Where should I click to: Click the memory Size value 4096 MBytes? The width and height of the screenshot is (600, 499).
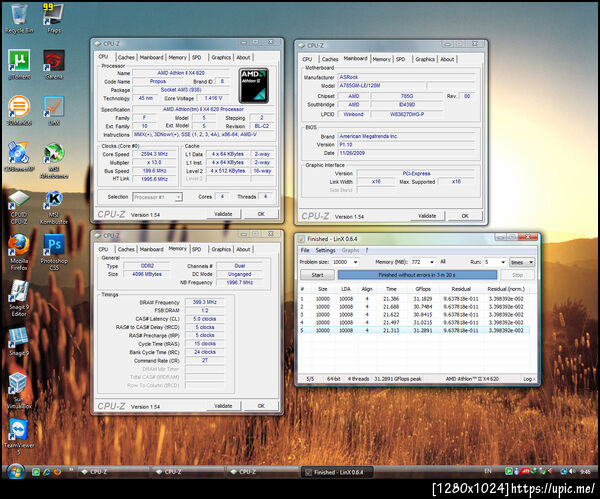147,274
